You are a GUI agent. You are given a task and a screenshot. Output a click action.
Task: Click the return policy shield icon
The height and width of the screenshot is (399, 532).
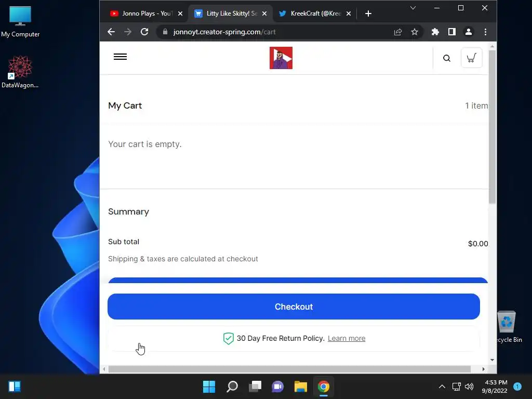point(229,338)
